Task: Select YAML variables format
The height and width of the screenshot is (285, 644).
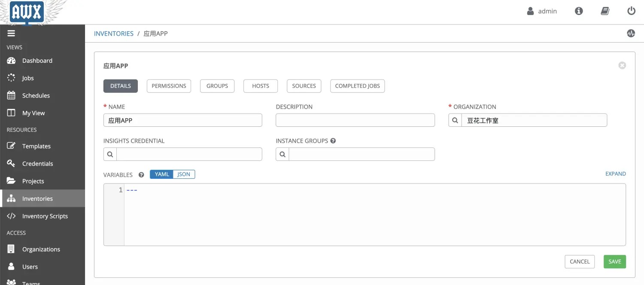Action: (161, 174)
